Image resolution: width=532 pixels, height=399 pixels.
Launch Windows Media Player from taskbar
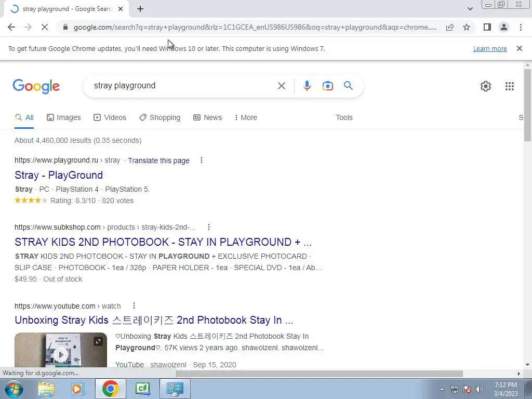click(x=77, y=389)
